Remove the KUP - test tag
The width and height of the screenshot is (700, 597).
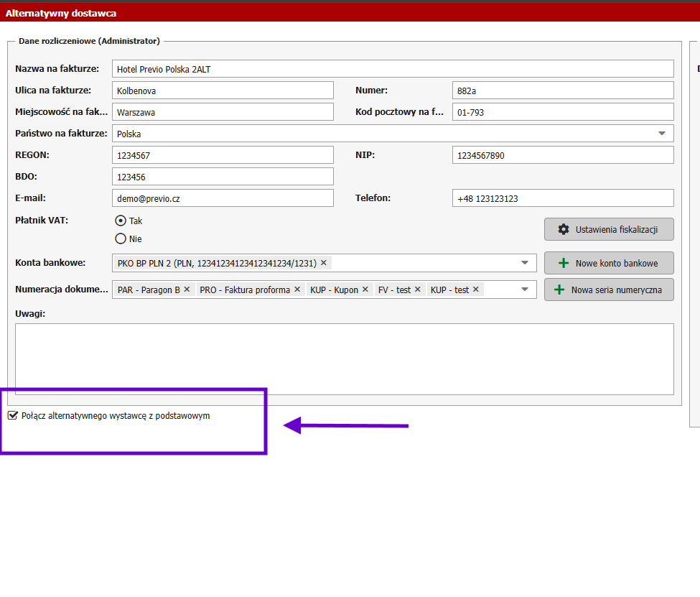475,290
